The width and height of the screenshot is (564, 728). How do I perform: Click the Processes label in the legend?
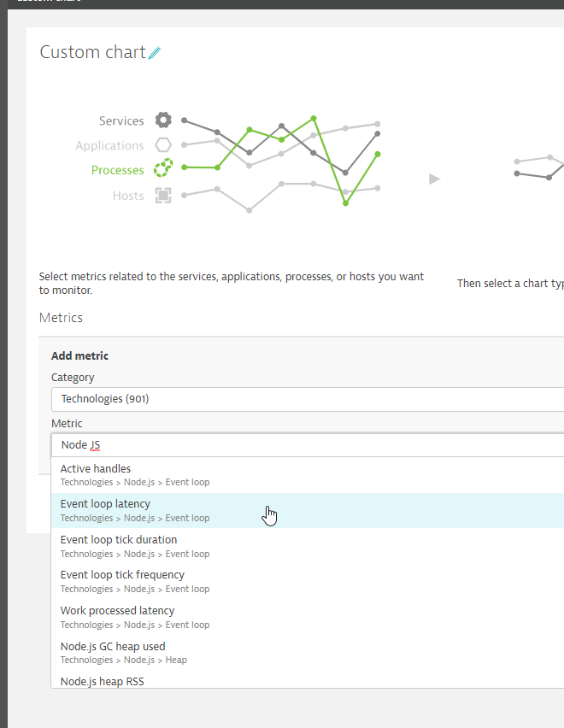click(x=117, y=170)
